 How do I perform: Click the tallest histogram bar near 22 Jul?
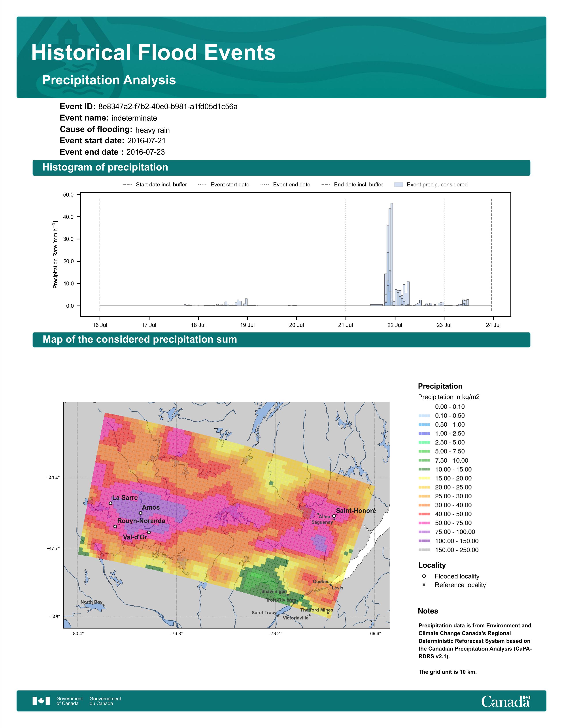click(392, 254)
